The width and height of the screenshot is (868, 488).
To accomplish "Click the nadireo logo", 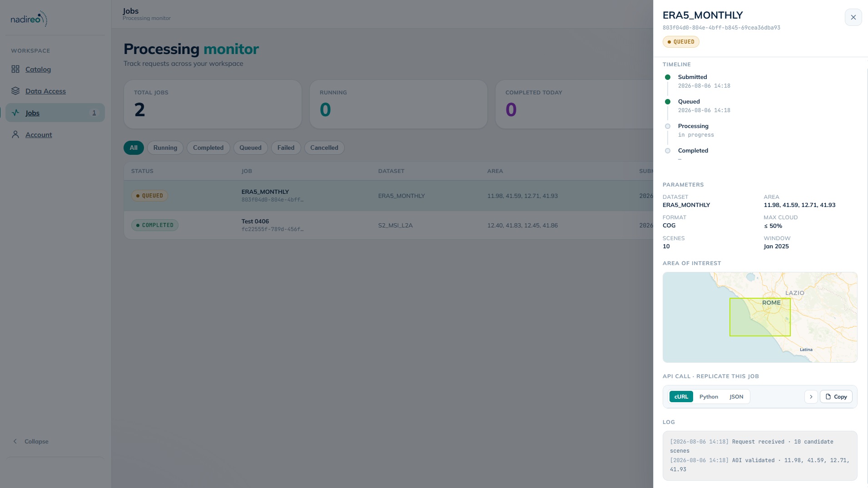I will click(x=29, y=19).
